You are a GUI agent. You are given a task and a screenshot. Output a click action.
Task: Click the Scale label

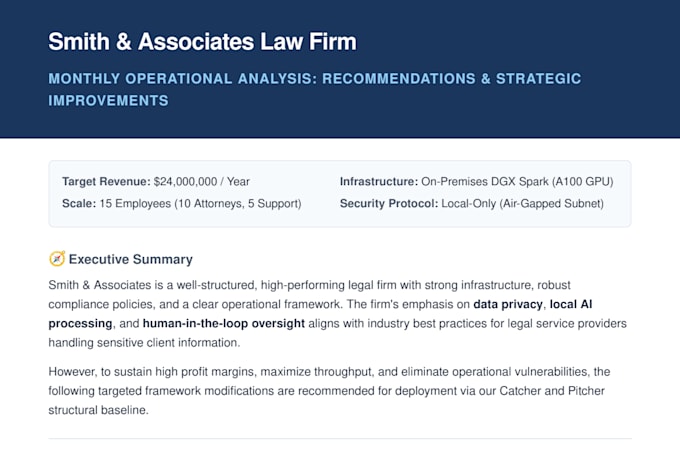79,203
